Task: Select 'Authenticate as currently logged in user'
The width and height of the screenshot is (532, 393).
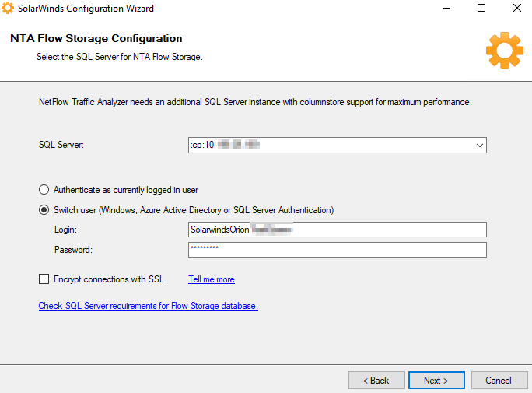Action: coord(44,189)
